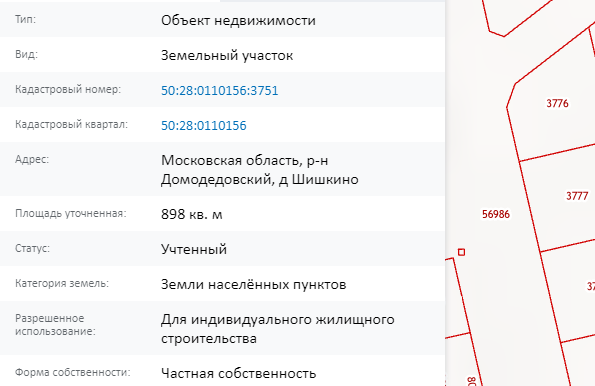
Task: Select parcel label 56986 on the map
Action: [496, 214]
